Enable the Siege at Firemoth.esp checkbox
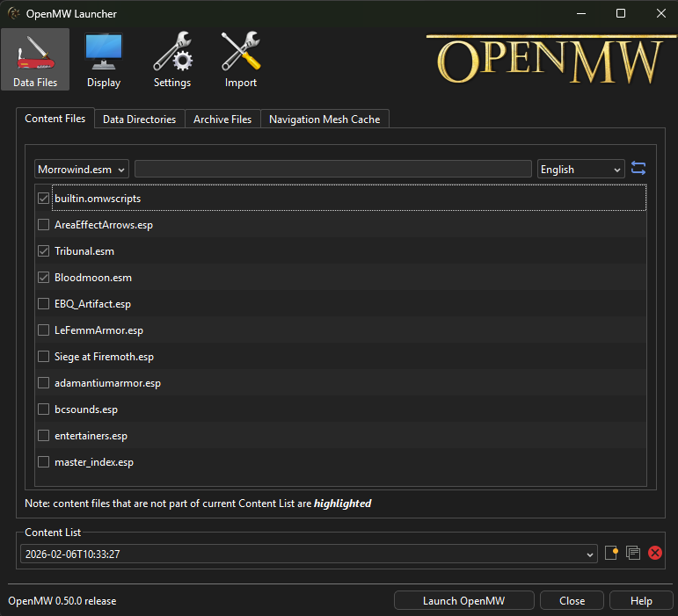The image size is (678, 616). click(44, 357)
